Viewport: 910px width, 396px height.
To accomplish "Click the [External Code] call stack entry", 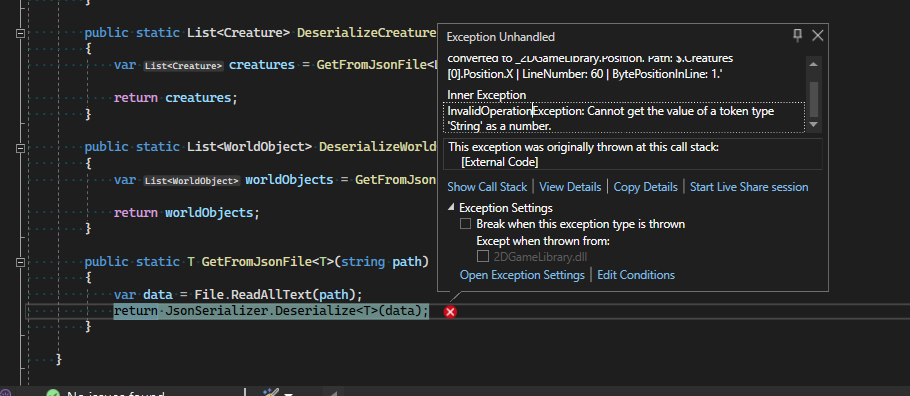I will pyautogui.click(x=499, y=162).
